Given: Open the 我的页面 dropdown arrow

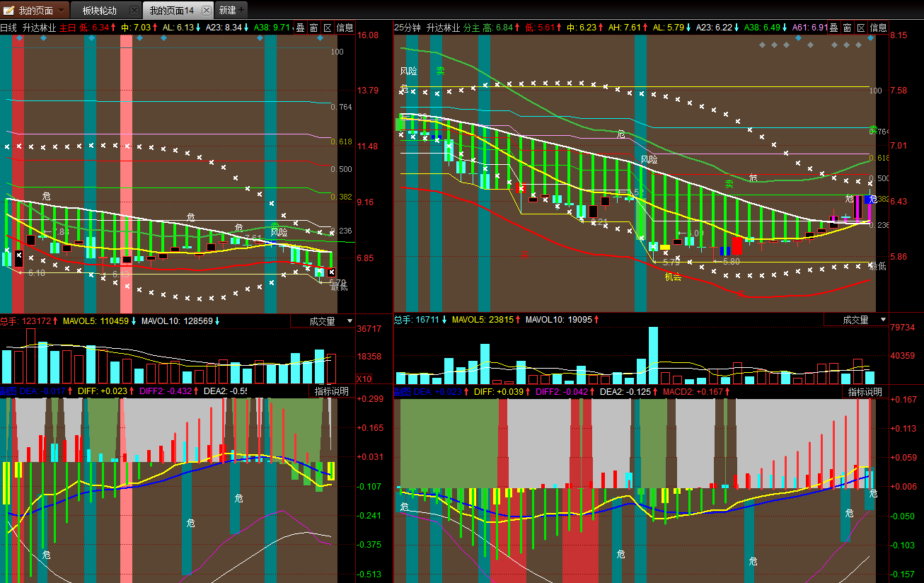Looking at the screenshot, I should click(62, 10).
